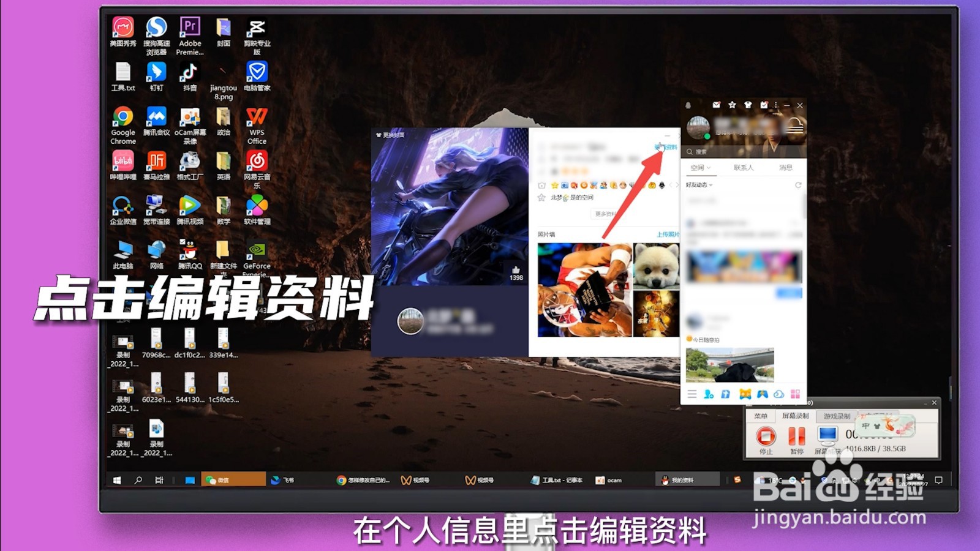Click the 编辑资料 button indicated by red arrow
Screen dimensions: 980x551
[x=666, y=147]
